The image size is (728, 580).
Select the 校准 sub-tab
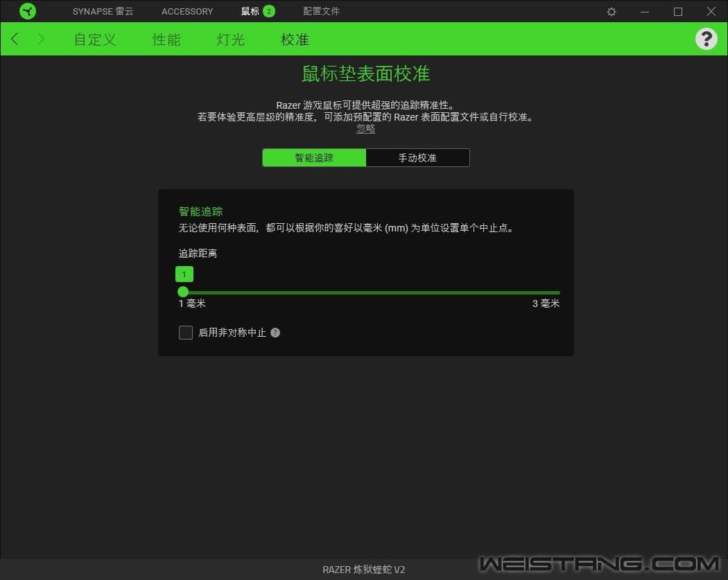pyautogui.click(x=295, y=39)
